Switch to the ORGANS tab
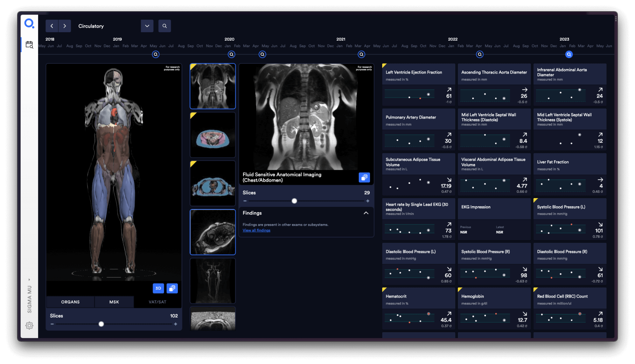The width and height of the screenshot is (635, 364). point(70,302)
